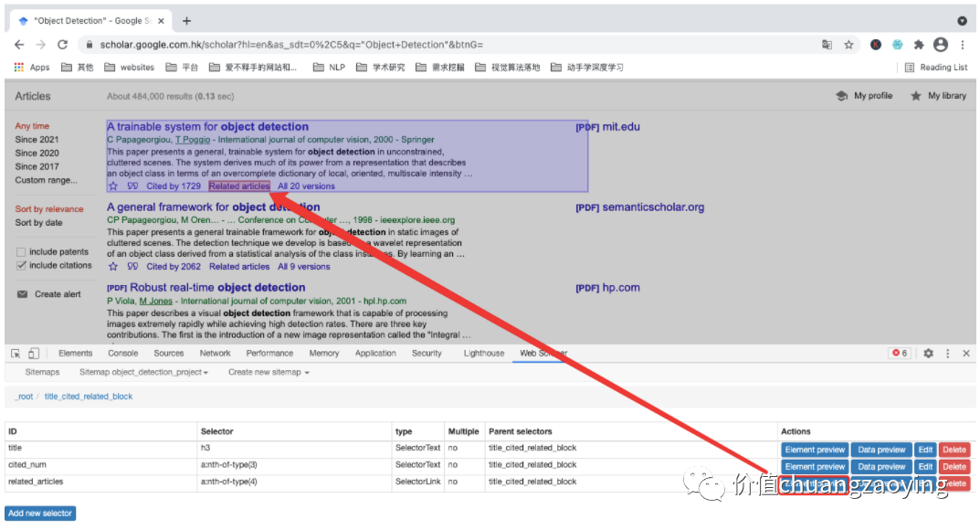The height and width of the screenshot is (530, 980).
Task: Click the DevTools error count badge
Action: pos(900,354)
